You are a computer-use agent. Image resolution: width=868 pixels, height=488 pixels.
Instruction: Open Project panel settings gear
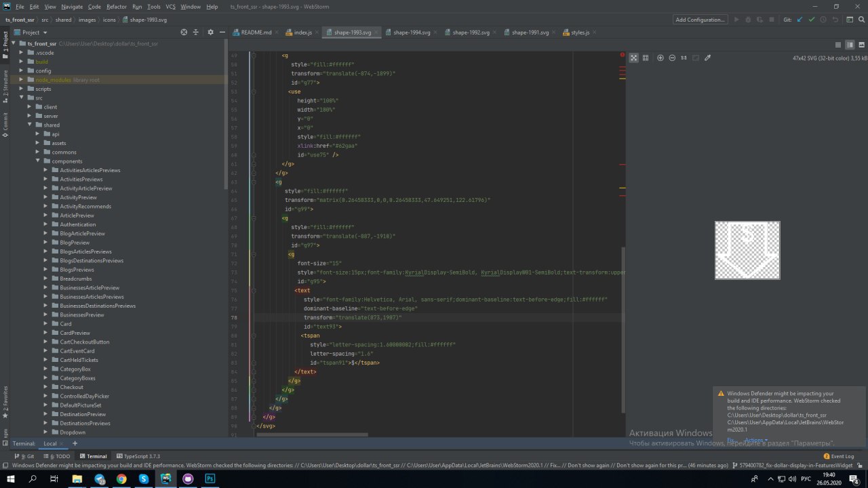(x=210, y=32)
